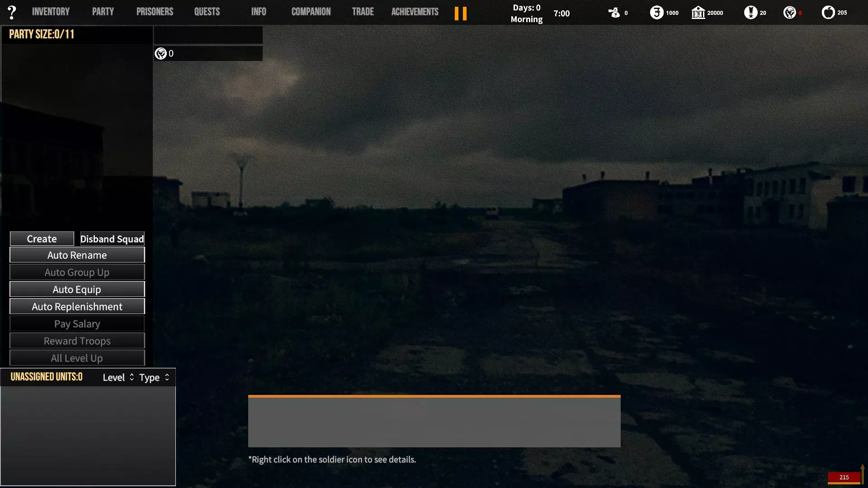Open the Inventory menu

coord(51,12)
